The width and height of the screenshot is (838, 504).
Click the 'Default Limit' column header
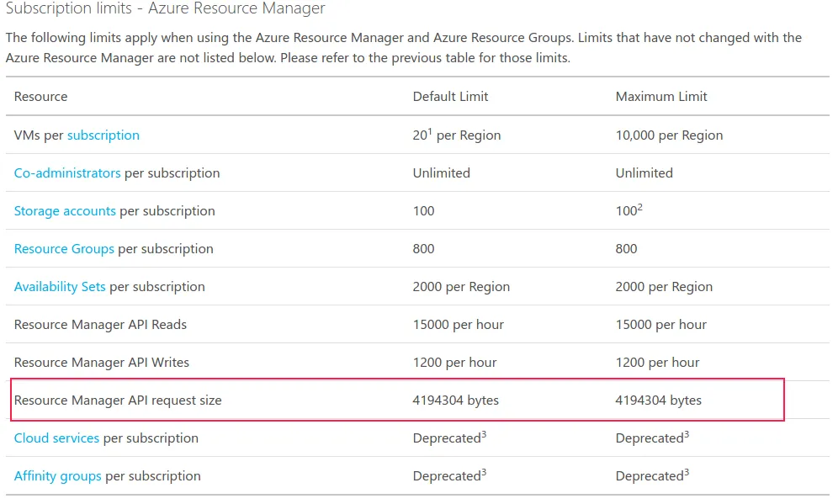coord(450,97)
